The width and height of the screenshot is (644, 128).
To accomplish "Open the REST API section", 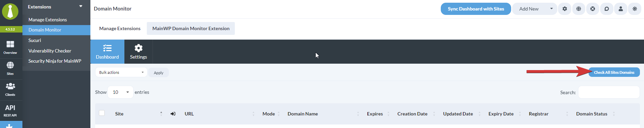I will click(10, 111).
